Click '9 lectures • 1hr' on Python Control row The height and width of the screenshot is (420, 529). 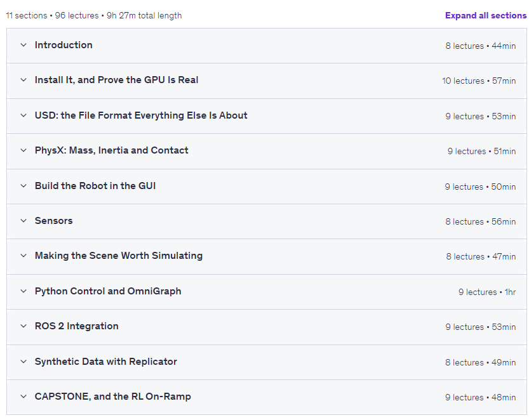point(487,292)
